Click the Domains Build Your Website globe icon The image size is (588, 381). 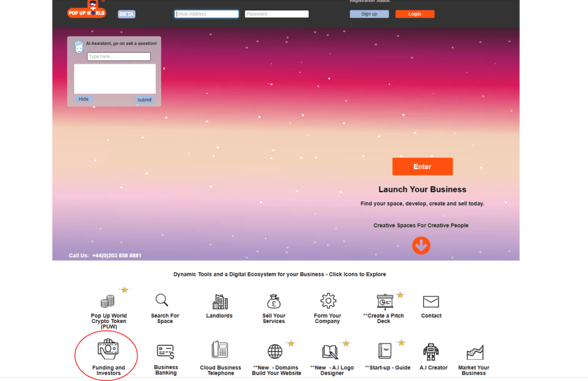pos(275,351)
